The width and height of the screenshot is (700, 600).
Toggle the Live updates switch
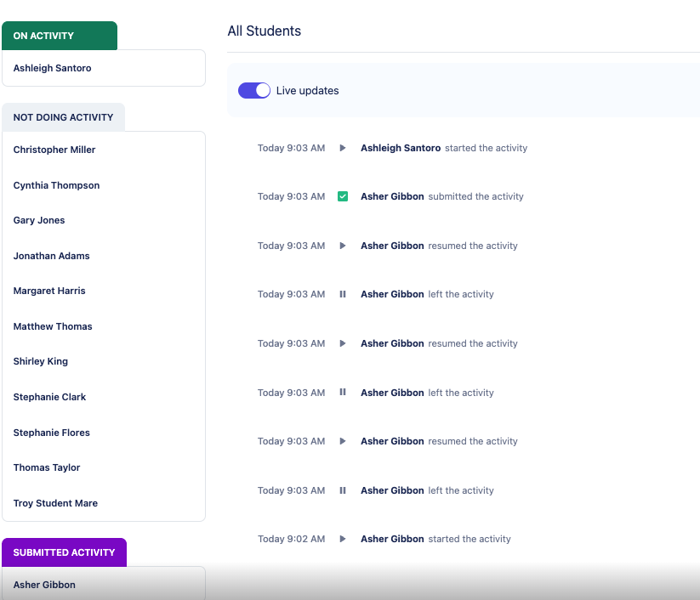pyautogui.click(x=254, y=91)
